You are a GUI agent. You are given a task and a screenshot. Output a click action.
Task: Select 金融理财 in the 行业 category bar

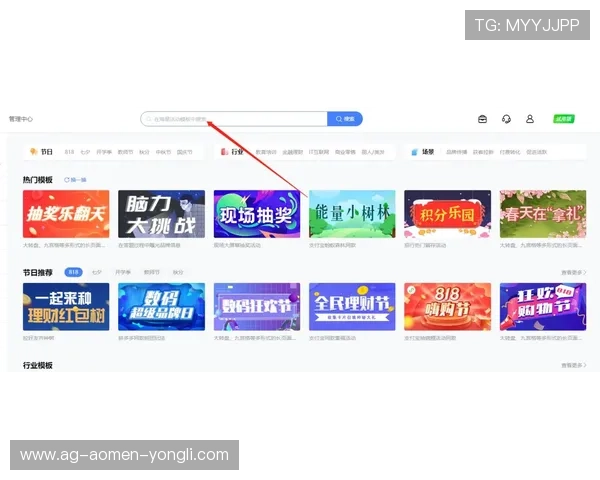293,152
